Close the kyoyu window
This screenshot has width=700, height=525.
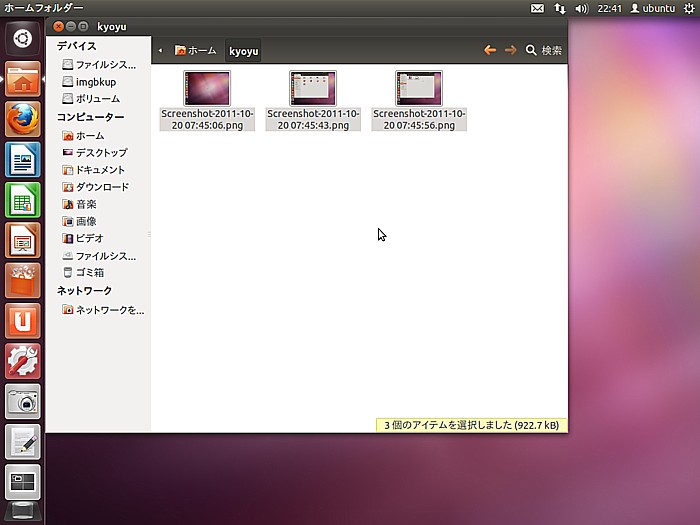tap(58, 26)
